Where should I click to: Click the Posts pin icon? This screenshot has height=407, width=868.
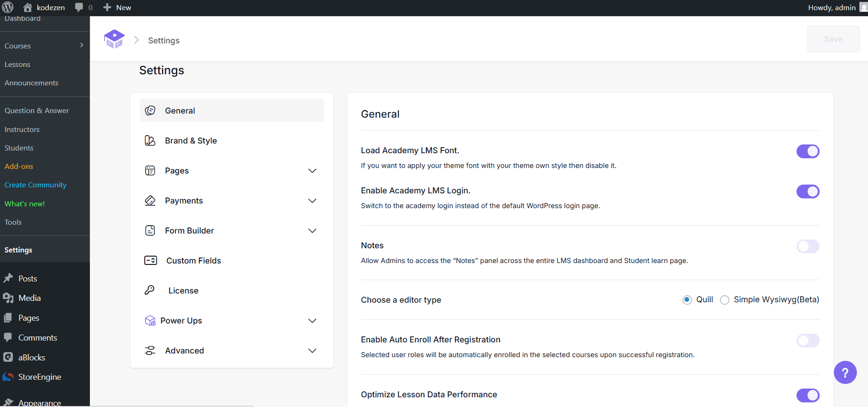[x=8, y=278]
